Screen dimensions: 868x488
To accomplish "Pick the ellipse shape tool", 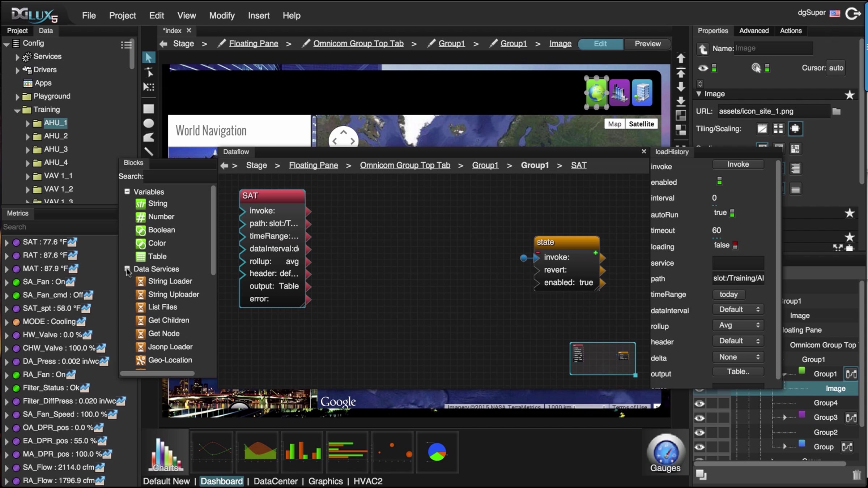I will [x=148, y=123].
